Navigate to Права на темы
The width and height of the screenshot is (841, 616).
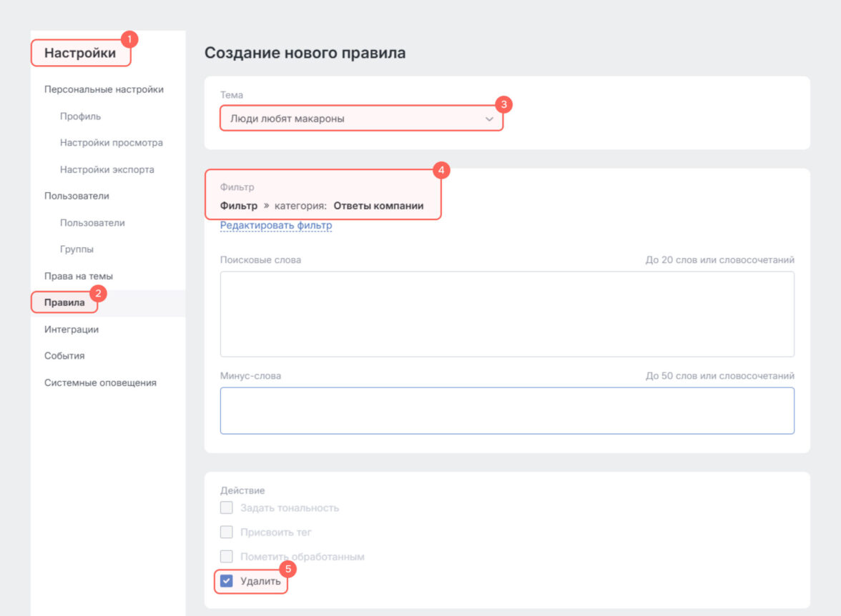[x=79, y=276]
